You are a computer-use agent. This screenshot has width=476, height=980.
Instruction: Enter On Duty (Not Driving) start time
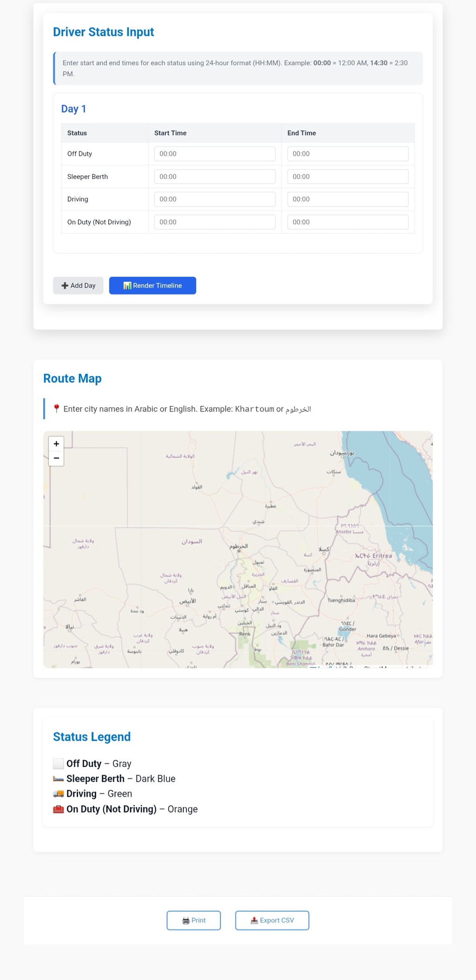pyautogui.click(x=214, y=222)
